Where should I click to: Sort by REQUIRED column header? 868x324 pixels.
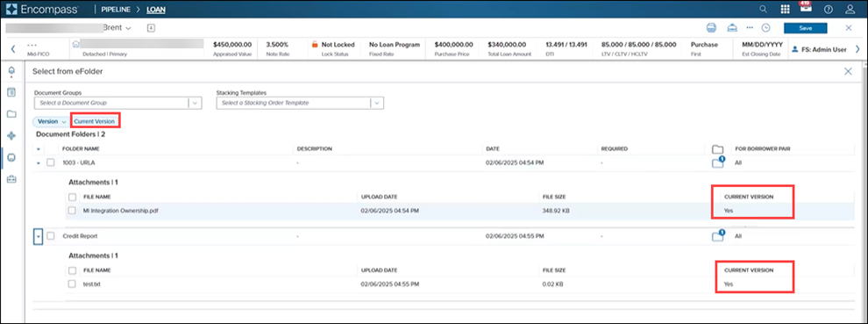pos(615,148)
